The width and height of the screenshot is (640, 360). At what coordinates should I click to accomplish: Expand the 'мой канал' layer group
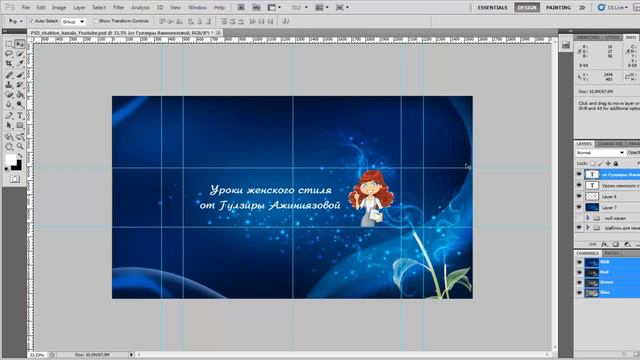(588, 218)
